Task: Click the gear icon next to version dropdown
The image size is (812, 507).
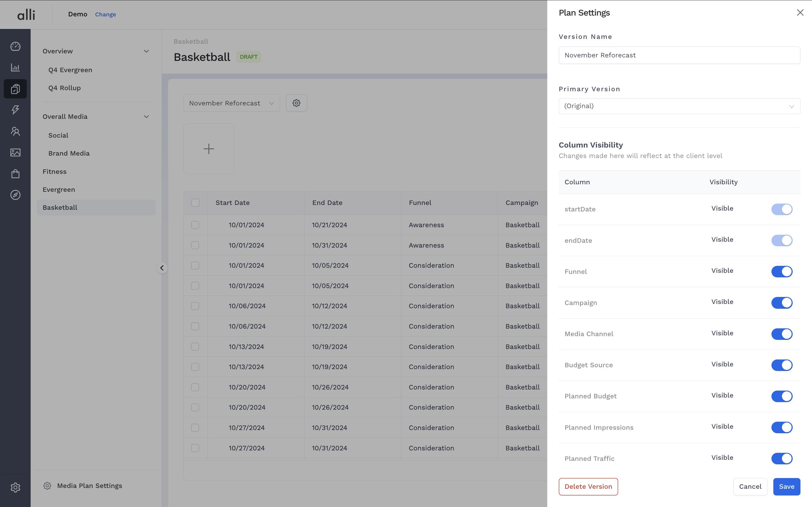Action: [296, 103]
